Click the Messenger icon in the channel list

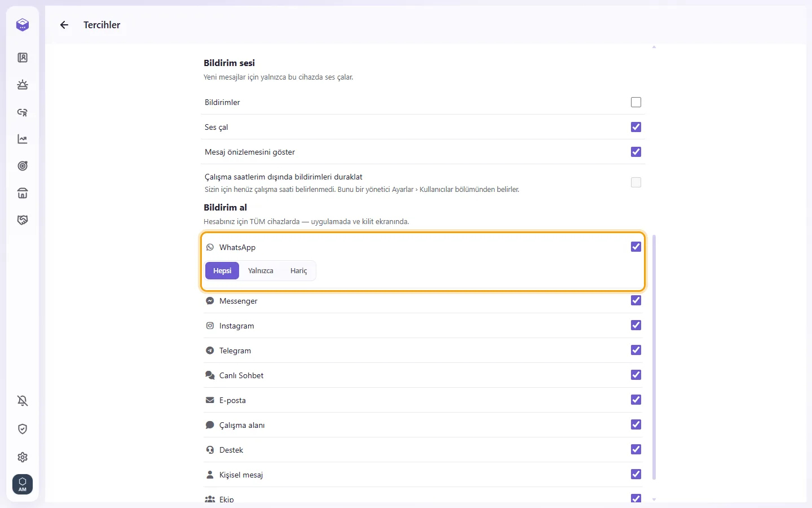[x=210, y=301]
